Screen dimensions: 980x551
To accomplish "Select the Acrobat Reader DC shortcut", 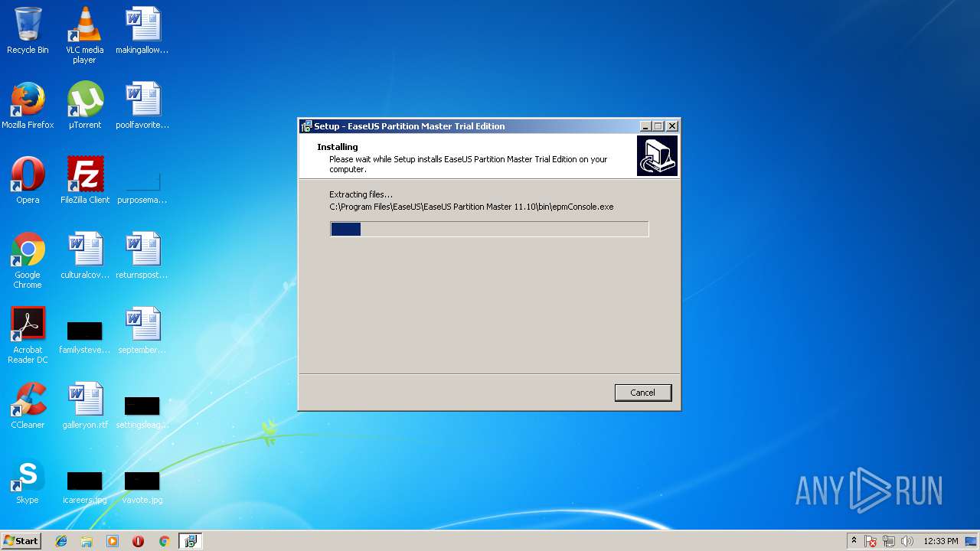I will (x=28, y=335).
